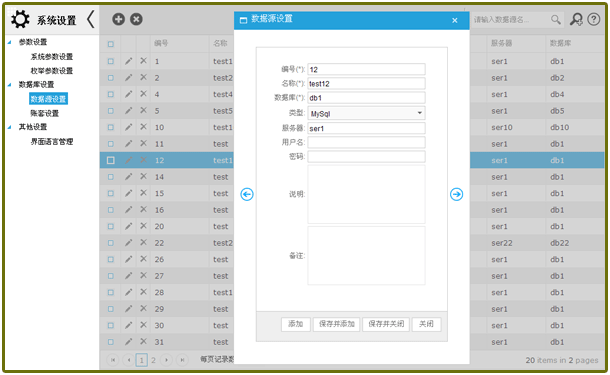Image resolution: width=610 pixels, height=375 pixels.
Task: Open 枚举参数设置 in the sidebar
Action: point(52,71)
